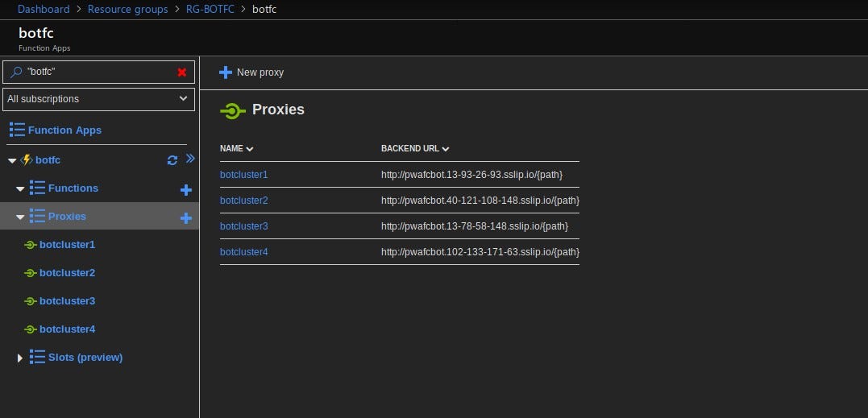Refresh the botfc function app

pyautogui.click(x=172, y=160)
